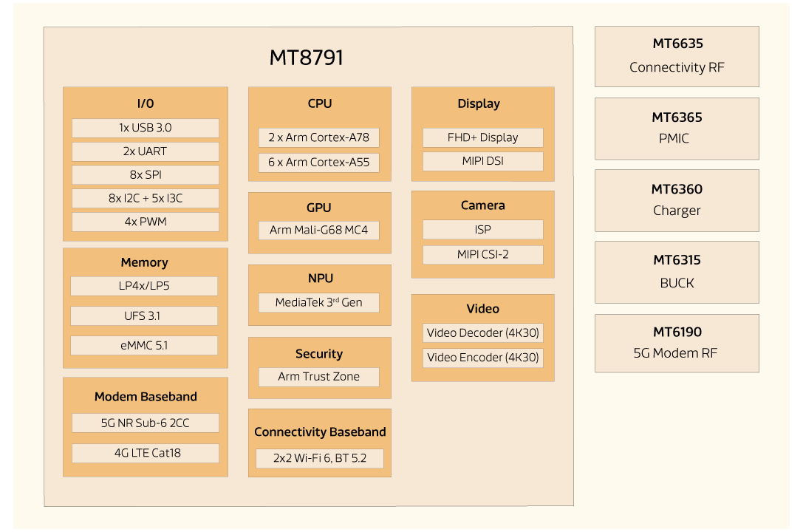
Task: Click the Display FHD+ Display block
Action: pos(482,137)
